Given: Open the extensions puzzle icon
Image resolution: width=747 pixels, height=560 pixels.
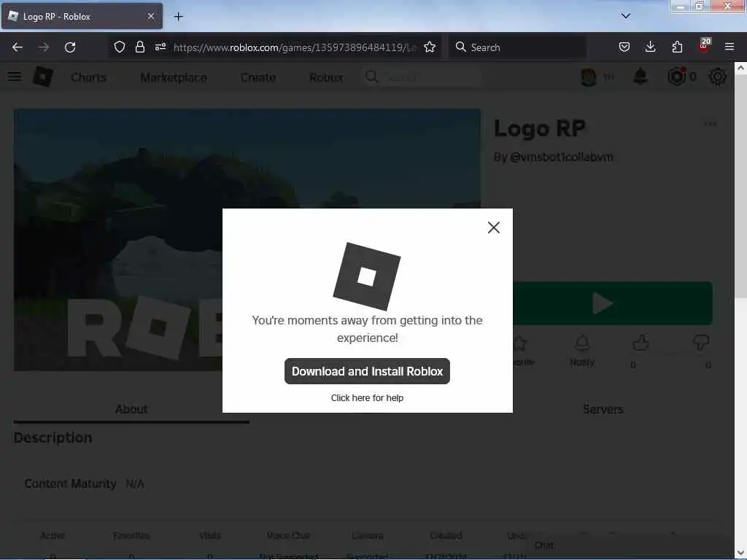Looking at the screenshot, I should (677, 47).
